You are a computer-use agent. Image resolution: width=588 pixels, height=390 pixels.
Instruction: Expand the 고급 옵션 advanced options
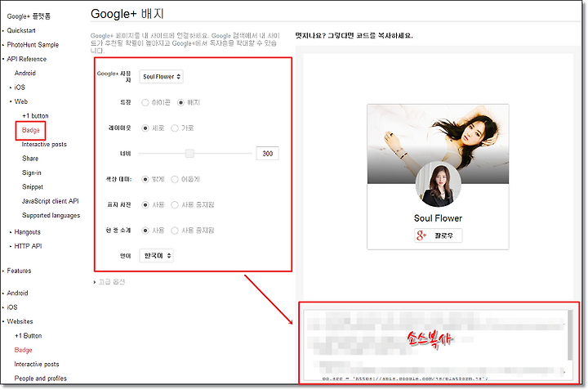click(x=109, y=282)
